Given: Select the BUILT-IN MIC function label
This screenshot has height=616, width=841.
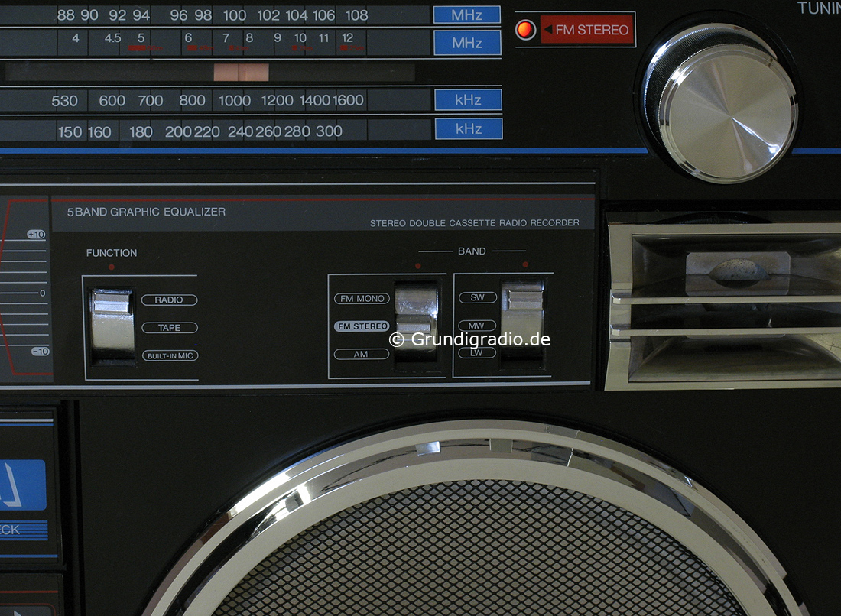Looking at the screenshot, I should coord(169,356).
